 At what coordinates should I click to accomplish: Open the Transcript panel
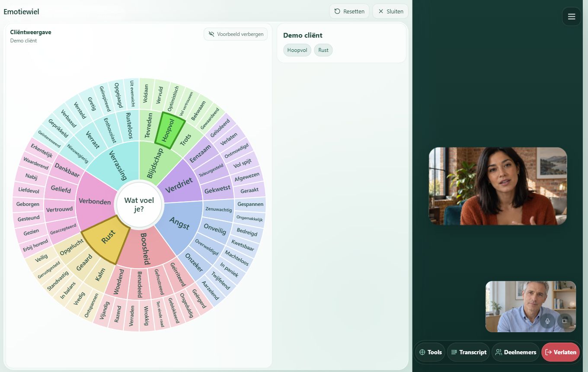tap(468, 352)
